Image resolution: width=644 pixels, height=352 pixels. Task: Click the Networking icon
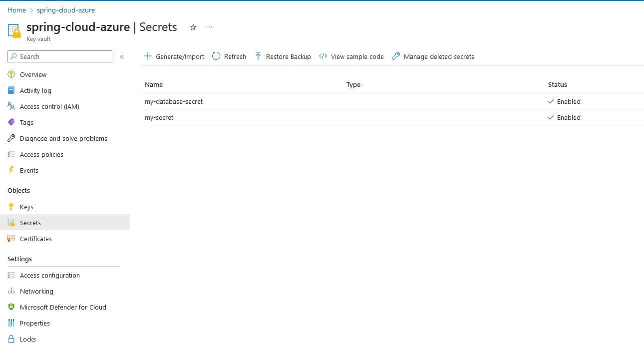tap(11, 291)
